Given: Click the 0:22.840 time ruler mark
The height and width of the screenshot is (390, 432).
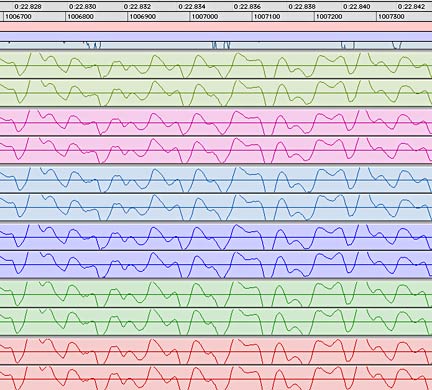Looking at the screenshot, I should point(357,7).
